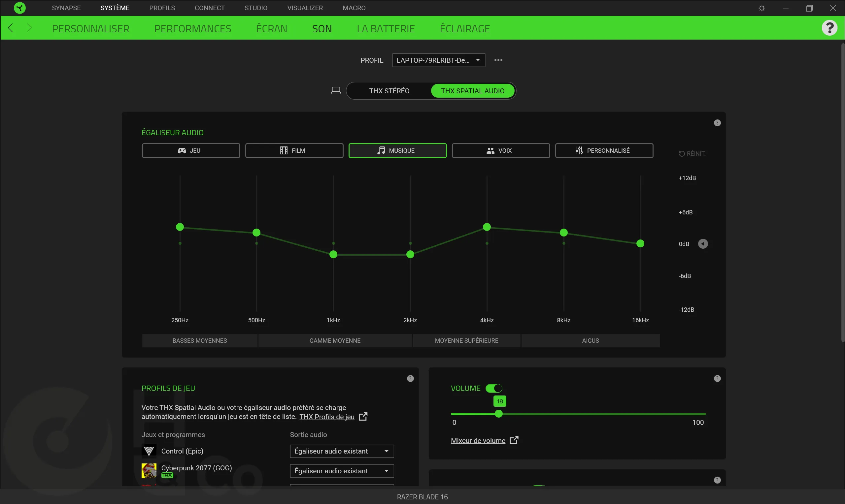The width and height of the screenshot is (845, 504).
Task: Choose the Film equalizer preset
Action: [294, 150]
